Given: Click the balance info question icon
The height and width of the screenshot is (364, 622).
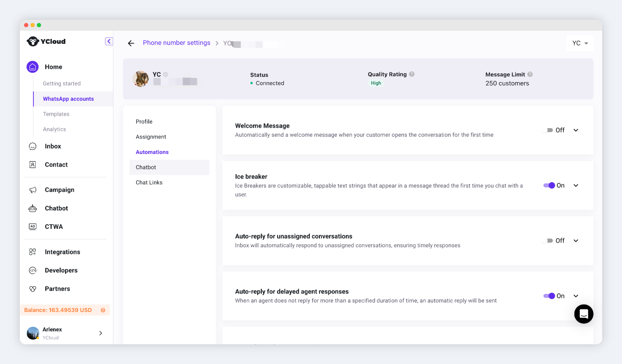Looking at the screenshot, I should (x=103, y=310).
